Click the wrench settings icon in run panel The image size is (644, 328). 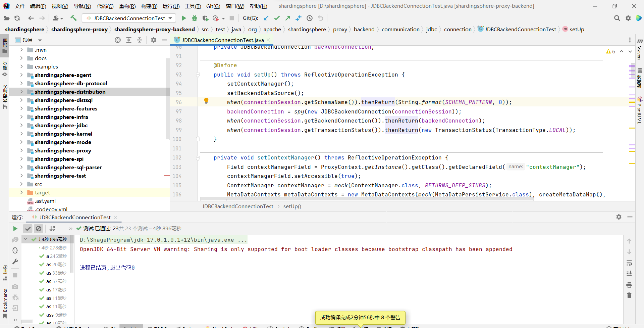(x=15, y=262)
